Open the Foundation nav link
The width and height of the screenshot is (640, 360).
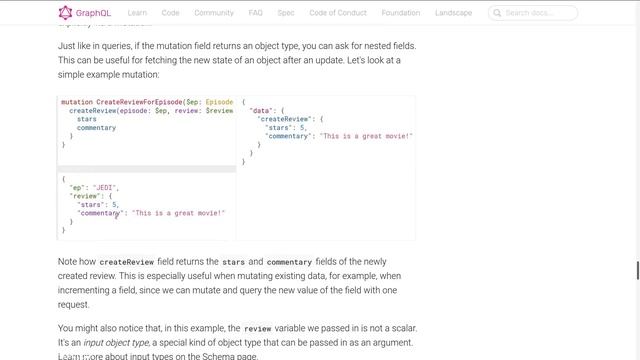coord(401,13)
